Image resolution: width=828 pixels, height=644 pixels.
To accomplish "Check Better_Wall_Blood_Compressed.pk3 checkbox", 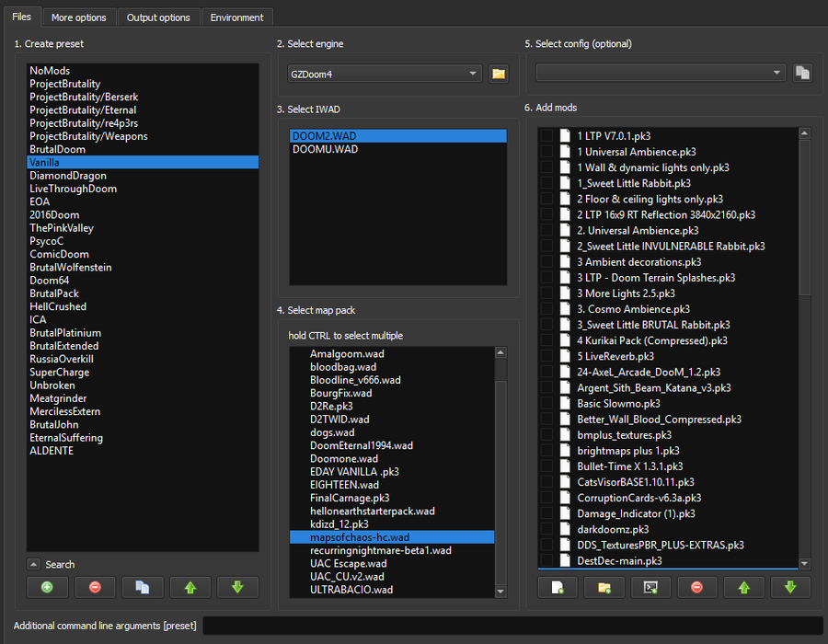I will tap(547, 420).
